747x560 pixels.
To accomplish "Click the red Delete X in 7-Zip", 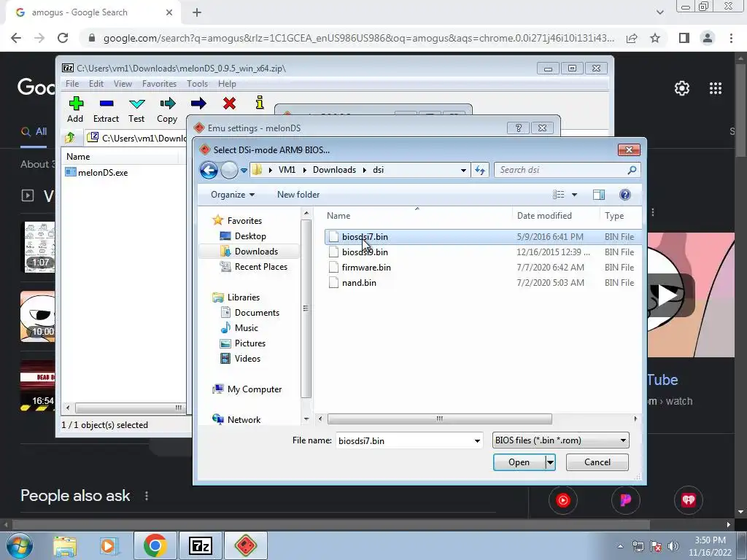I will tap(229, 104).
